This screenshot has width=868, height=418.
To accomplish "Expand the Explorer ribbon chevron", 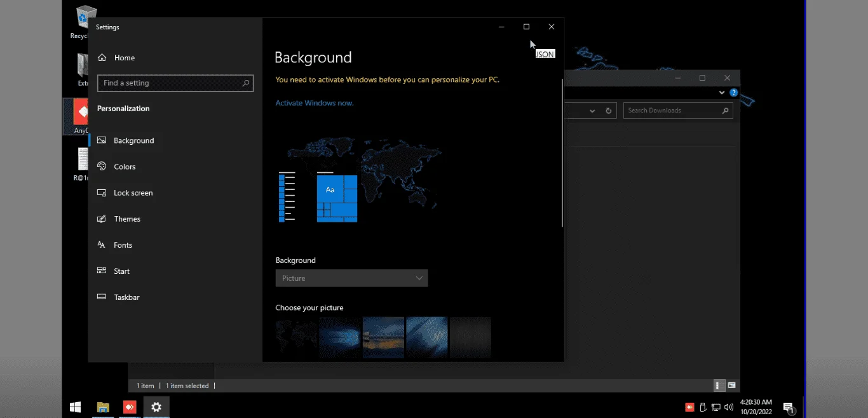I will click(722, 93).
